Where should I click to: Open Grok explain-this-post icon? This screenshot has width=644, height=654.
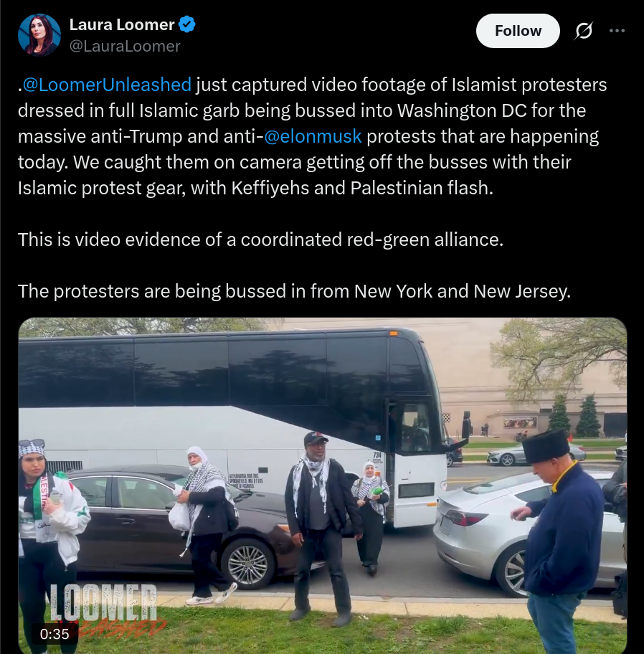pos(584,31)
